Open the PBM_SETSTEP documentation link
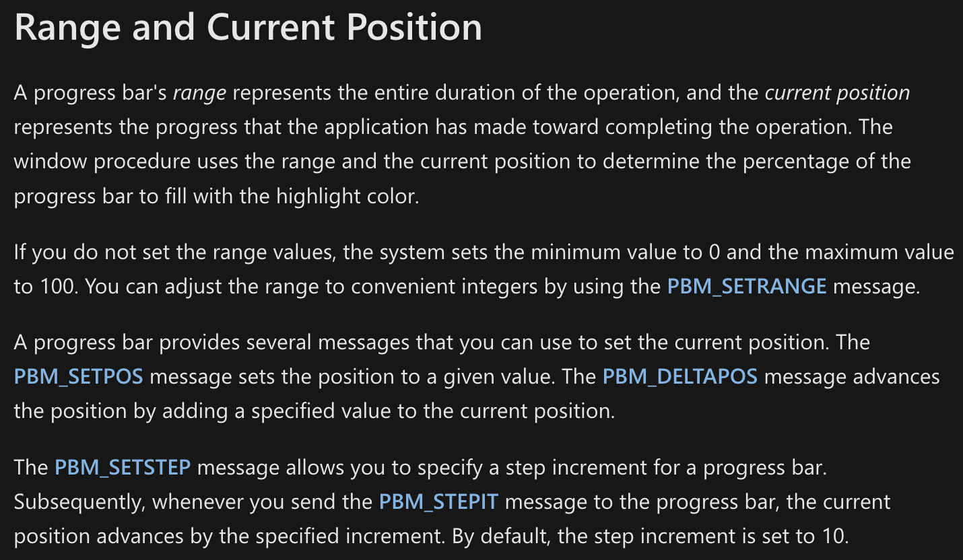 click(x=123, y=467)
